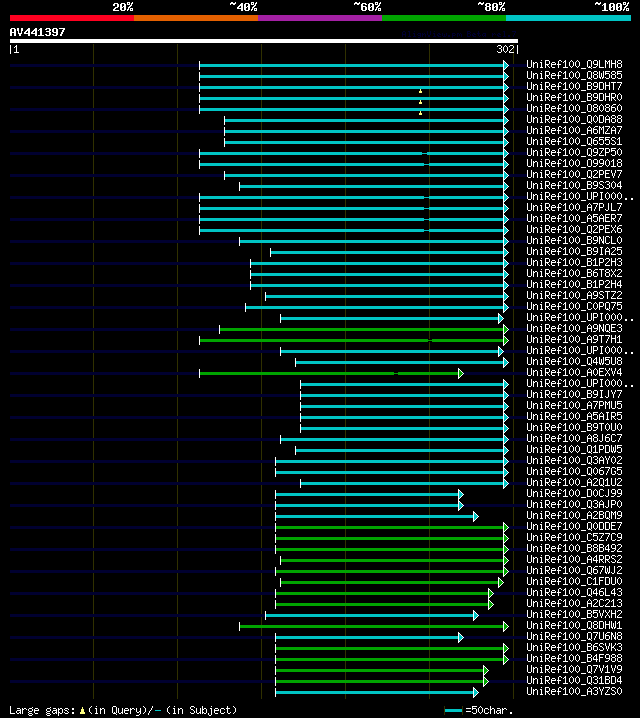The height and width of the screenshot is (718, 640).
Task: Select the UniRef100_Q3AY02 label
Action: (x=574, y=460)
